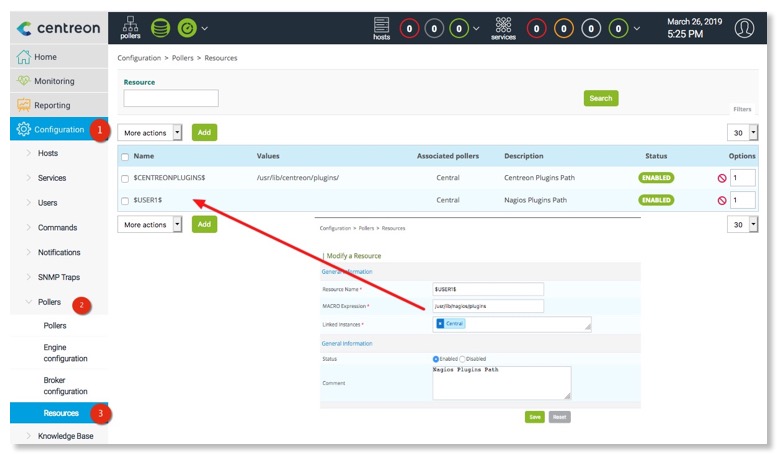Click the top green Add button
Image resolution: width=777 pixels, height=454 pixels.
(204, 132)
